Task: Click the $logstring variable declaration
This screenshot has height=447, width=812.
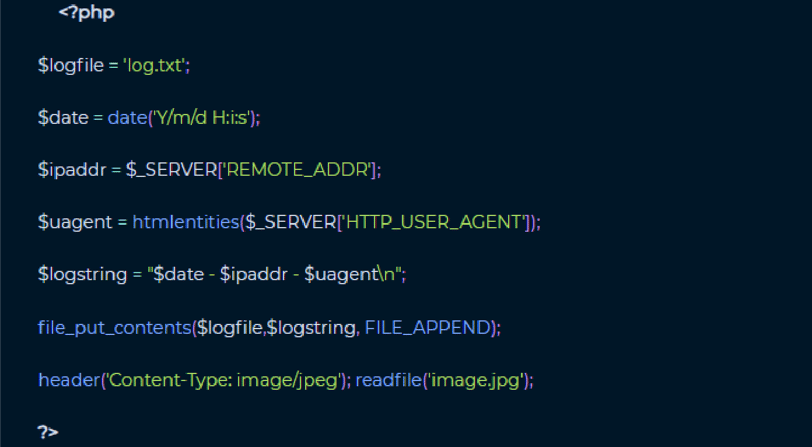Action: [x=82, y=274]
